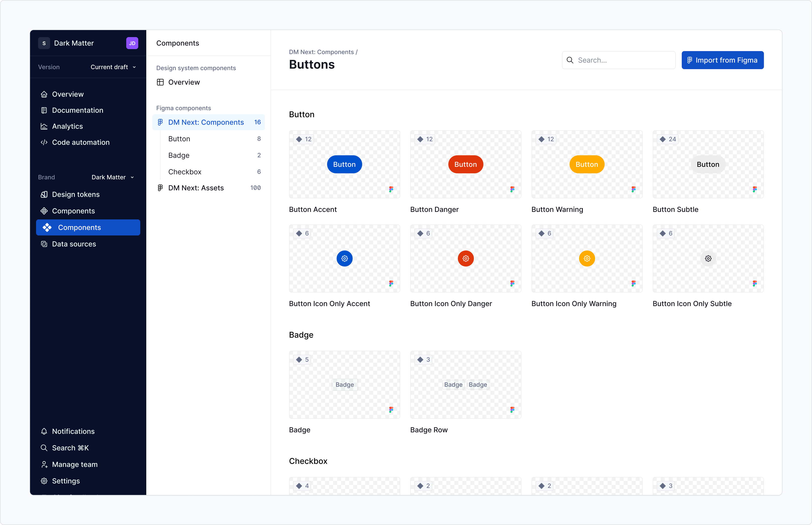
Task: Click the Analytics icon in the sidebar
Action: coord(44,126)
